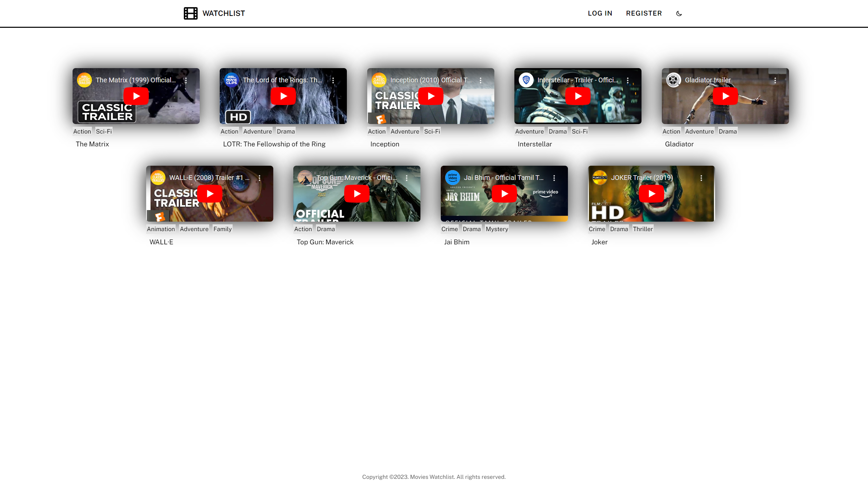Click the Warner Bros channel icon on Interstellar
Image resolution: width=868 pixels, height=488 pixels.
point(526,80)
